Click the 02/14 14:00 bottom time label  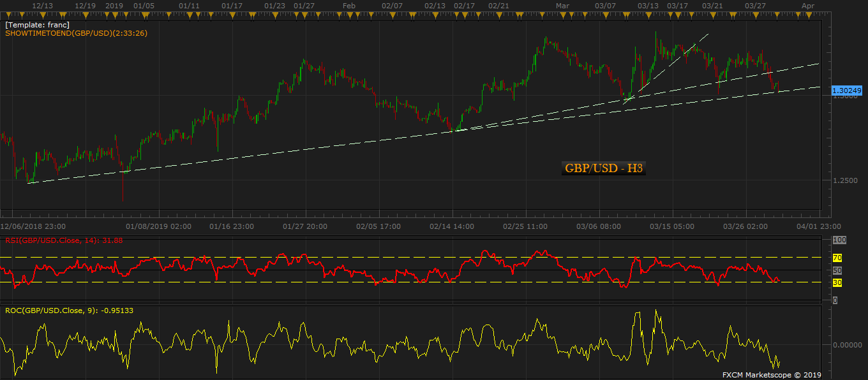pyautogui.click(x=452, y=226)
